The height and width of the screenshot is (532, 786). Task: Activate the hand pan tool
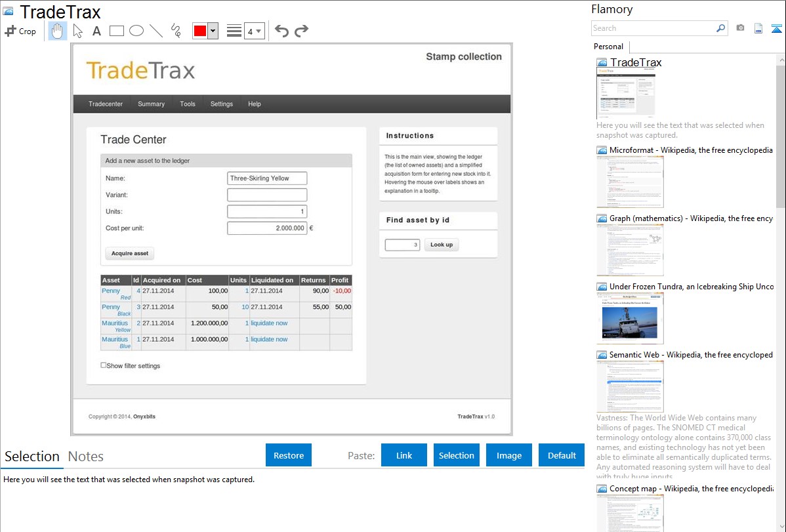[58, 31]
